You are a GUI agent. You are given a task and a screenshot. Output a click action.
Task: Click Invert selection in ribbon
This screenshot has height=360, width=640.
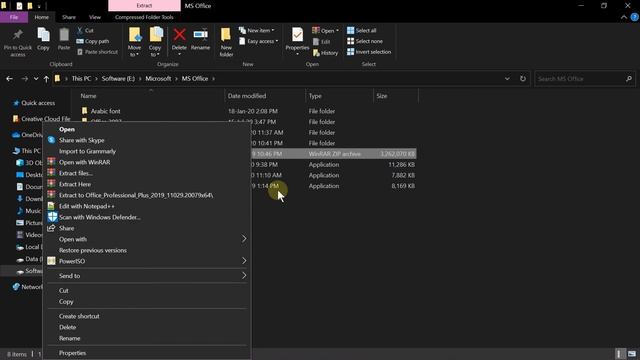point(369,52)
